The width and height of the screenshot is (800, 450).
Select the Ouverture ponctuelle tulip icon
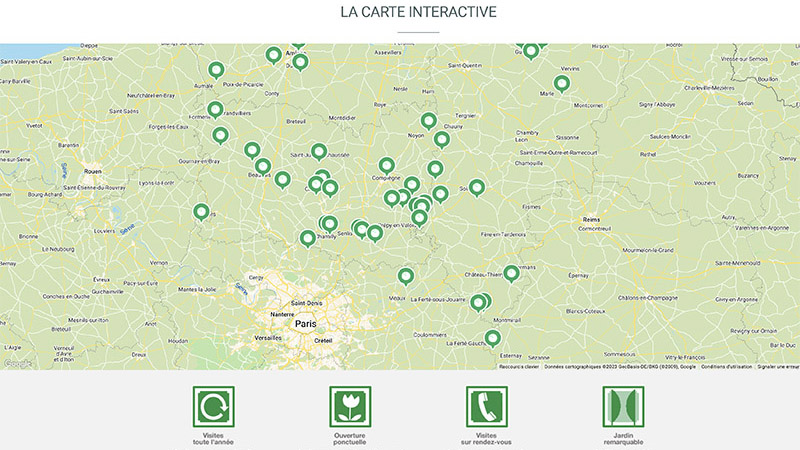[x=350, y=407]
